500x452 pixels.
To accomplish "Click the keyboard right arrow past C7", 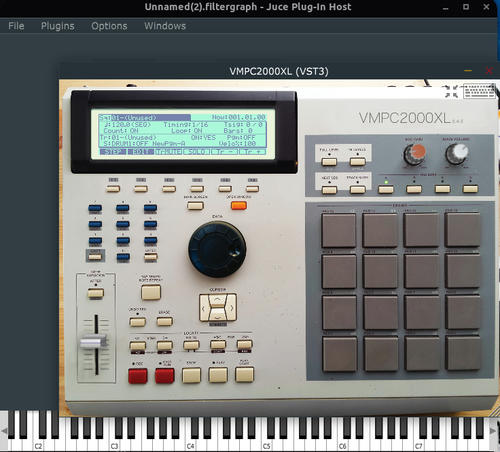I will coord(493,431).
